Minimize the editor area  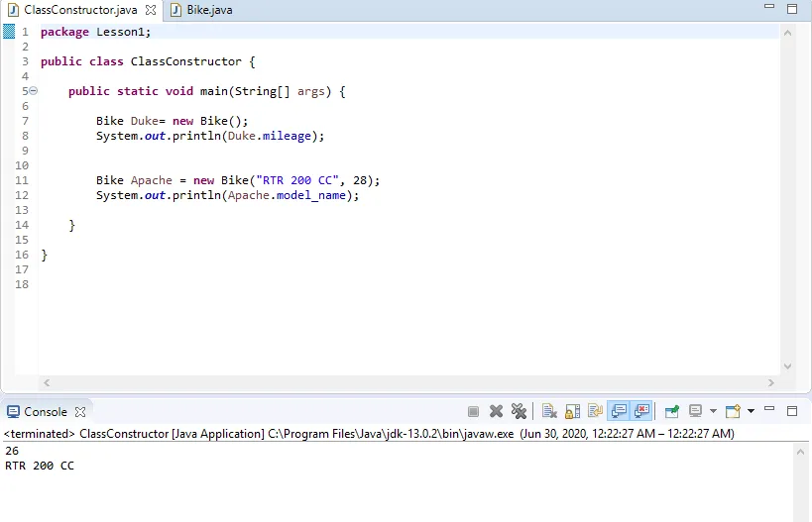click(769, 7)
